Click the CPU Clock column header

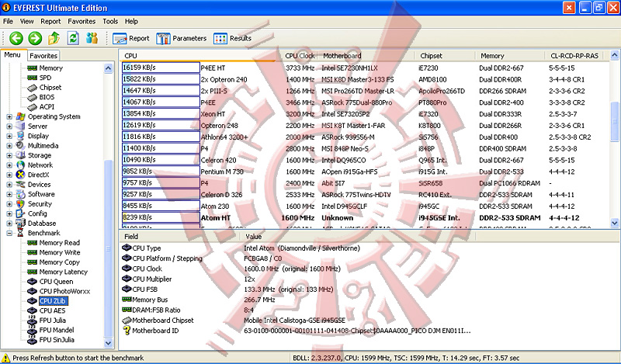pos(300,56)
